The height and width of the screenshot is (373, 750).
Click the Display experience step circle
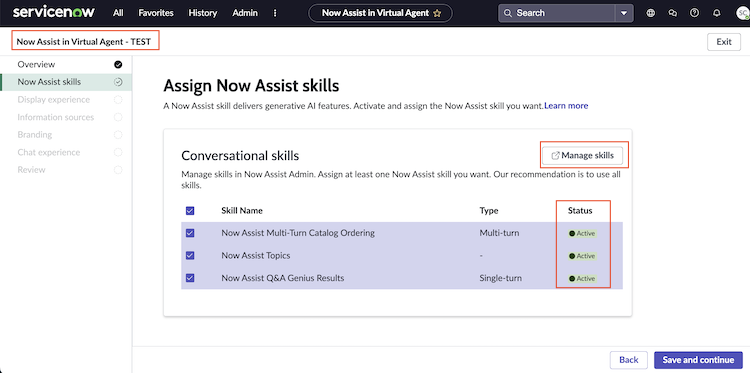click(118, 99)
